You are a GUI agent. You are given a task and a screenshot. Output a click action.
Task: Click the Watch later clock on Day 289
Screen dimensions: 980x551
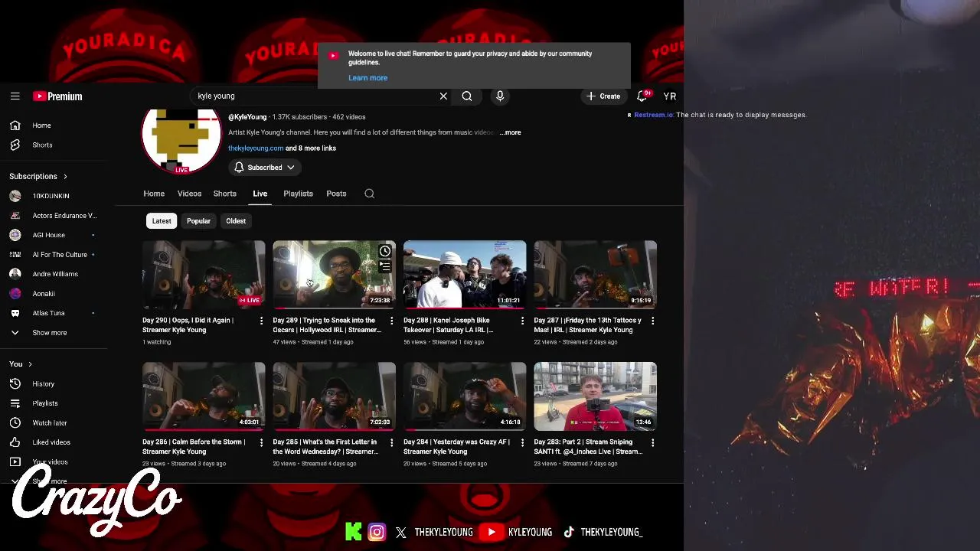point(385,251)
